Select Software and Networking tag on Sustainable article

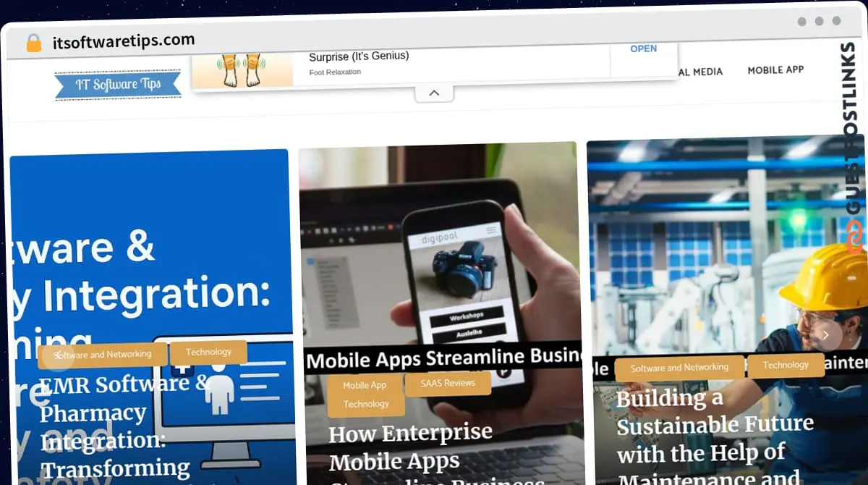tap(679, 368)
